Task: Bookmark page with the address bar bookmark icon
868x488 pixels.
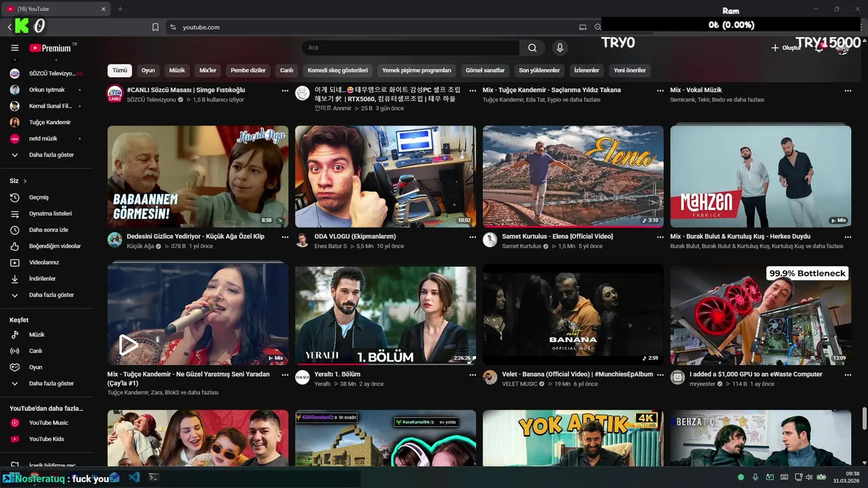Action: pyautogui.click(x=155, y=27)
